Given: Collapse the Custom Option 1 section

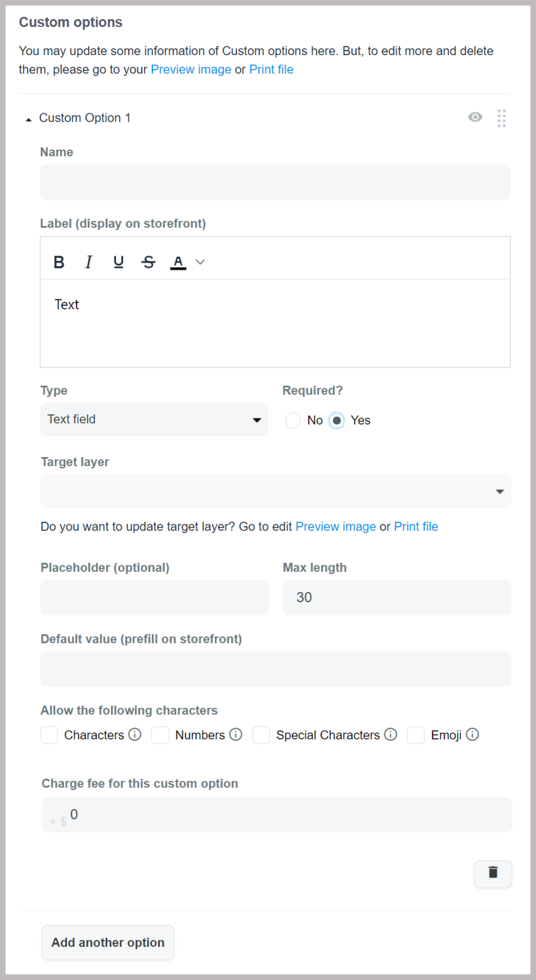Looking at the screenshot, I should [x=28, y=119].
